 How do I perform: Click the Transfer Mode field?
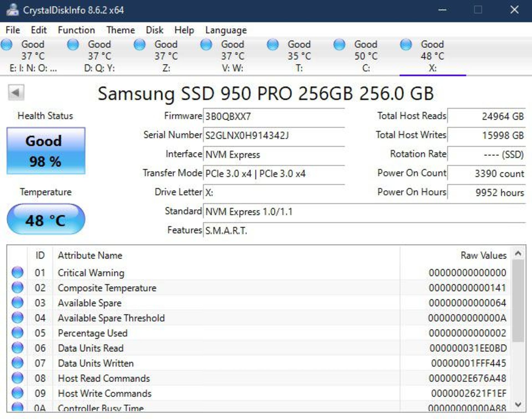click(x=274, y=173)
